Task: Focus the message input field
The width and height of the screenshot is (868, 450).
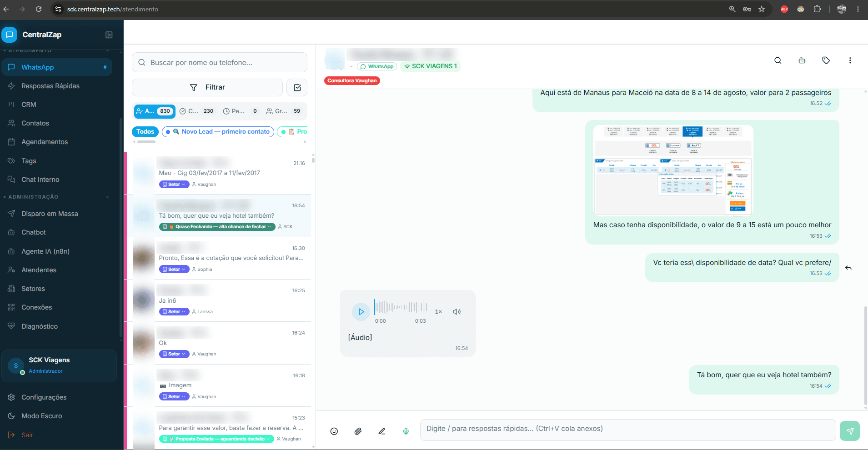Action: (628, 430)
